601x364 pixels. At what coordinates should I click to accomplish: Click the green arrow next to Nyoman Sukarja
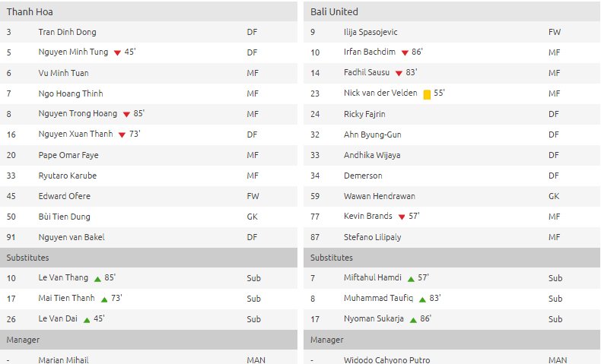[x=413, y=320]
